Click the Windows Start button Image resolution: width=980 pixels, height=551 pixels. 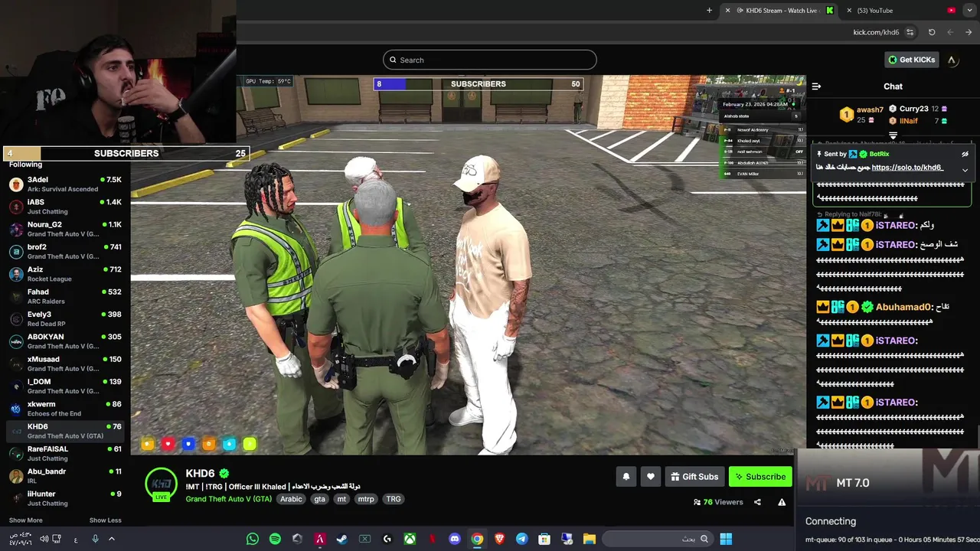[726, 539]
